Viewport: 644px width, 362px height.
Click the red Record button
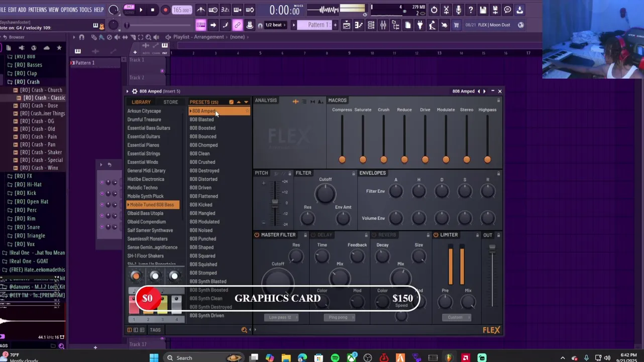165,10
